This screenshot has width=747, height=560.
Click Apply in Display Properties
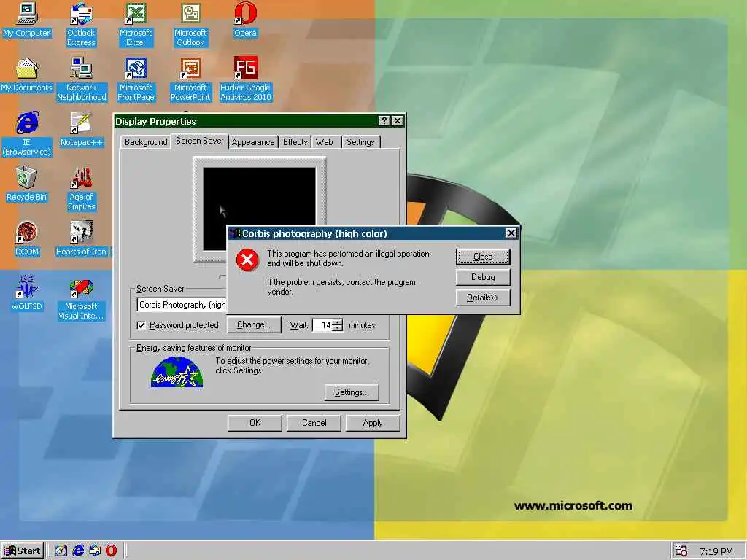[x=373, y=423]
